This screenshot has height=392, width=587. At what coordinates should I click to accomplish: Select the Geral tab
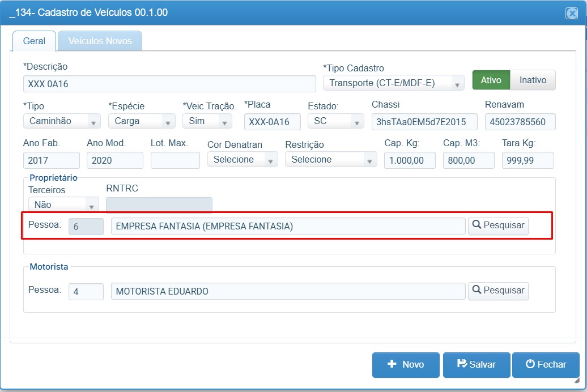click(x=34, y=41)
